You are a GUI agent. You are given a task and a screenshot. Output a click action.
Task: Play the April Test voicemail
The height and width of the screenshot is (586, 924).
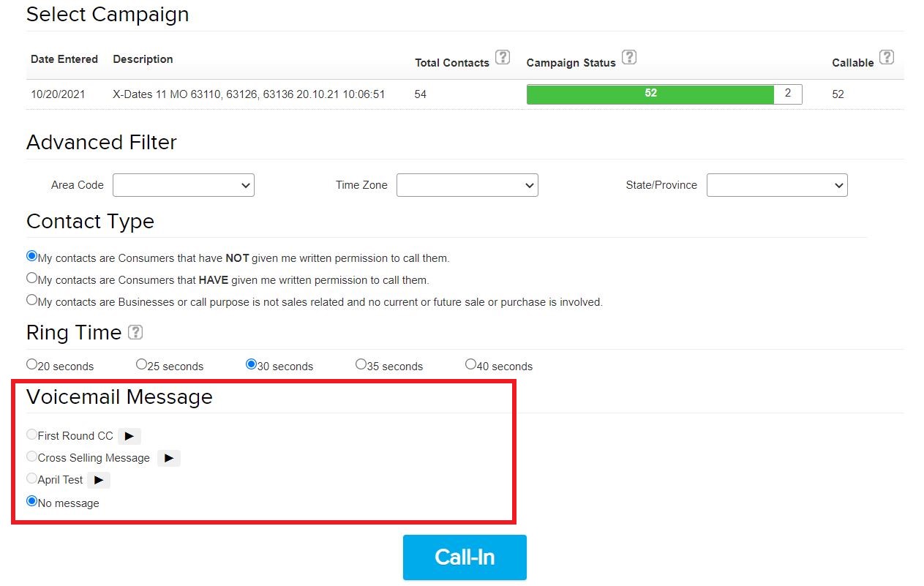99,480
